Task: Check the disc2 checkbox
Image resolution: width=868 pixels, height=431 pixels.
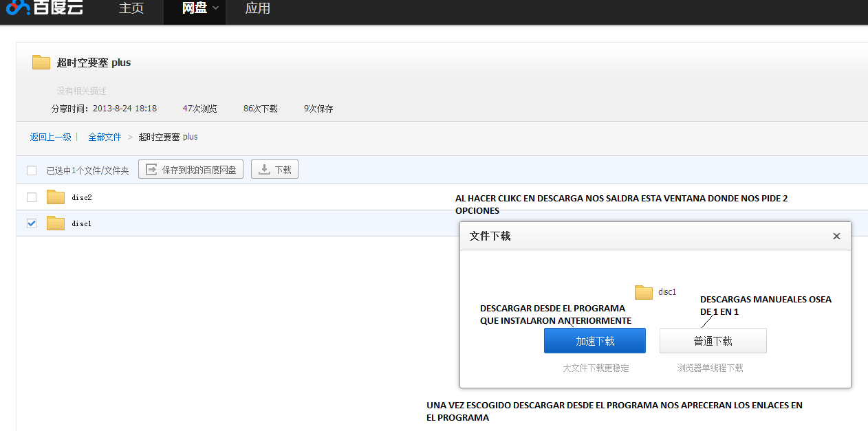Action: click(x=32, y=197)
